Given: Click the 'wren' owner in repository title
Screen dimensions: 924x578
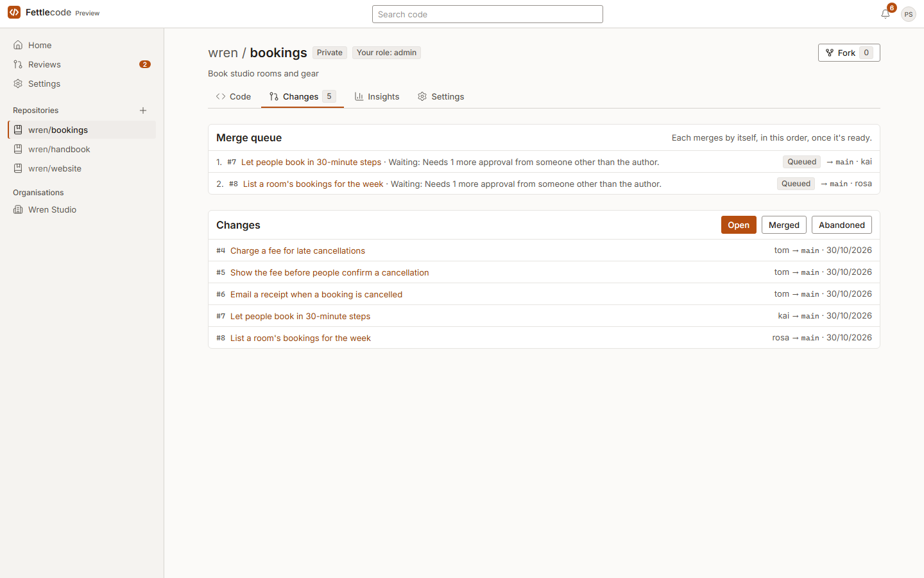Looking at the screenshot, I should [223, 53].
